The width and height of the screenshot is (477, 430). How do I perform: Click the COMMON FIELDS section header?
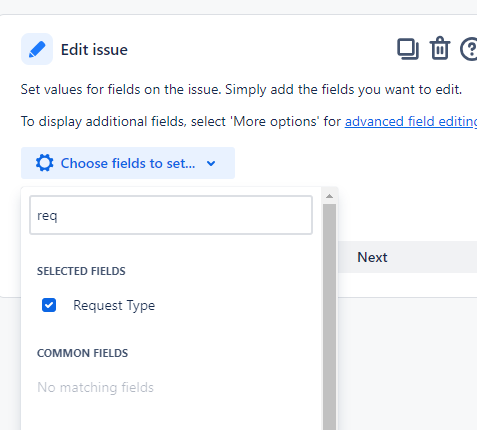(82, 353)
